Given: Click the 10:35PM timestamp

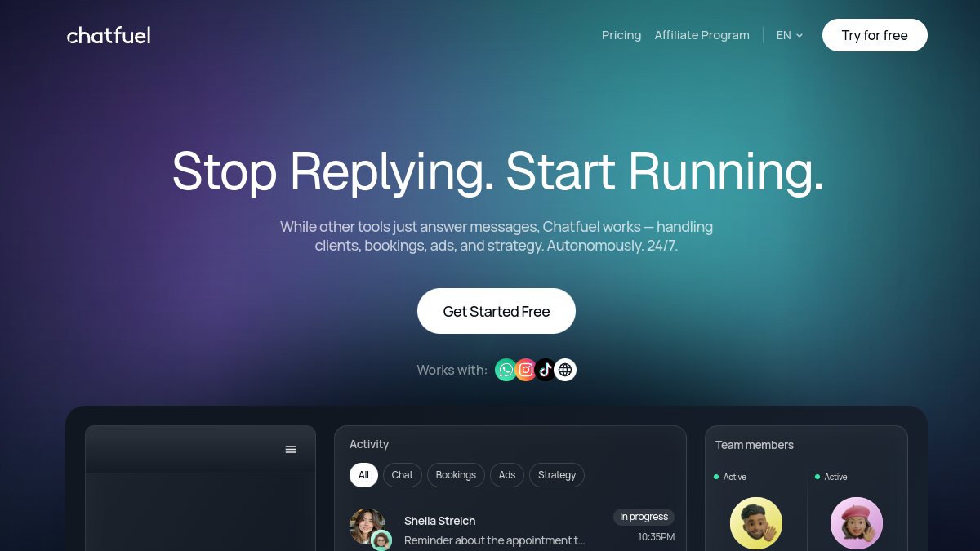Looking at the screenshot, I should 657,537.
